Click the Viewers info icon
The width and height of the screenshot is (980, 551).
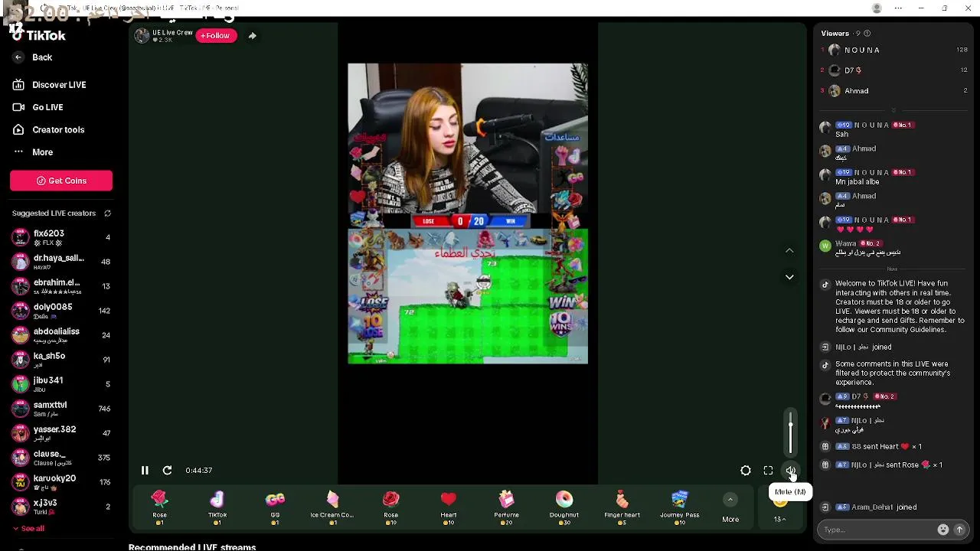(867, 34)
